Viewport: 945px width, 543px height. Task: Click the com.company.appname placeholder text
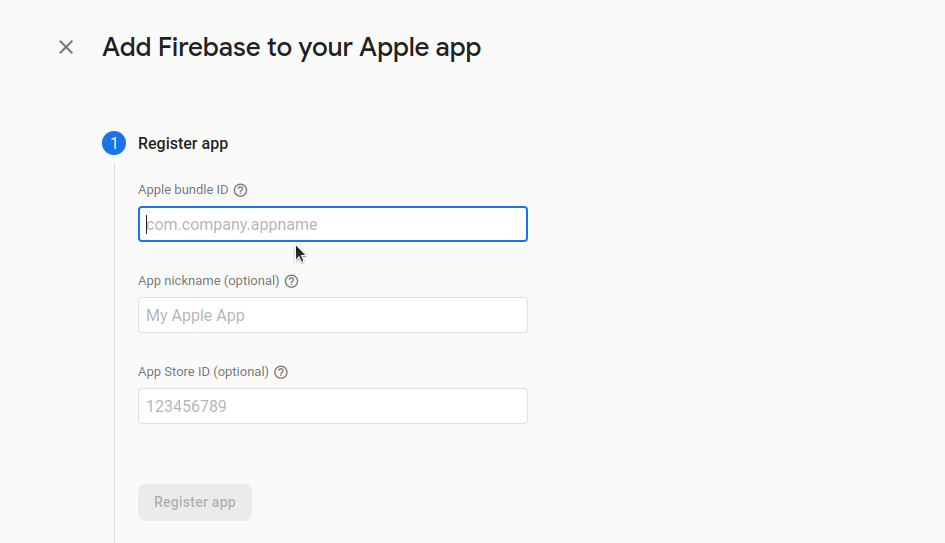pyautogui.click(x=232, y=225)
